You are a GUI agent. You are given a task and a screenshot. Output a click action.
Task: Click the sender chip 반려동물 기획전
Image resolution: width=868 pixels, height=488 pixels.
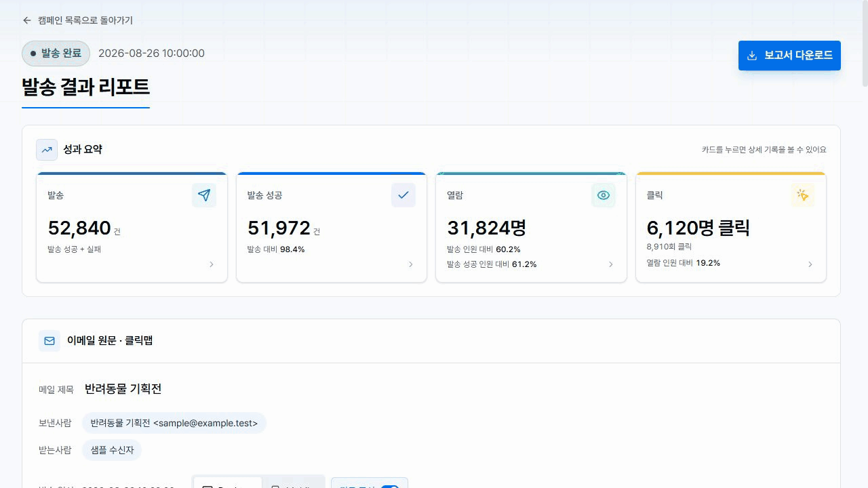point(174,423)
